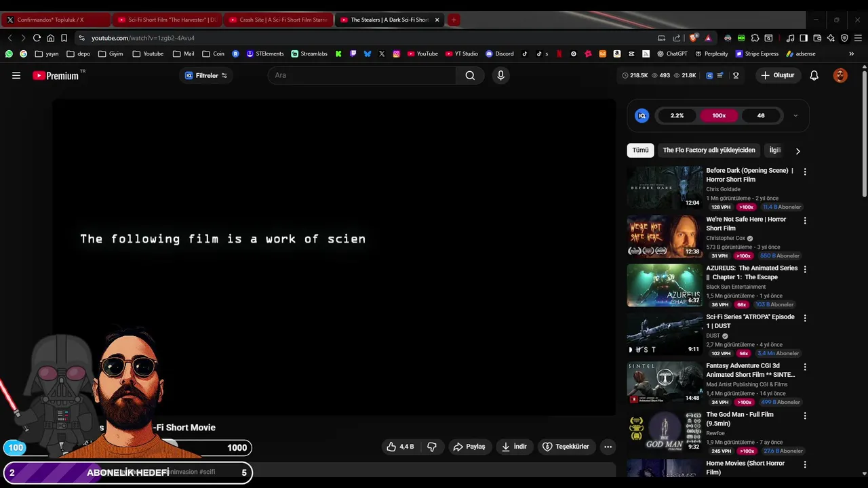Reload the page
Image resolution: width=868 pixels, height=488 pixels.
[x=37, y=38]
